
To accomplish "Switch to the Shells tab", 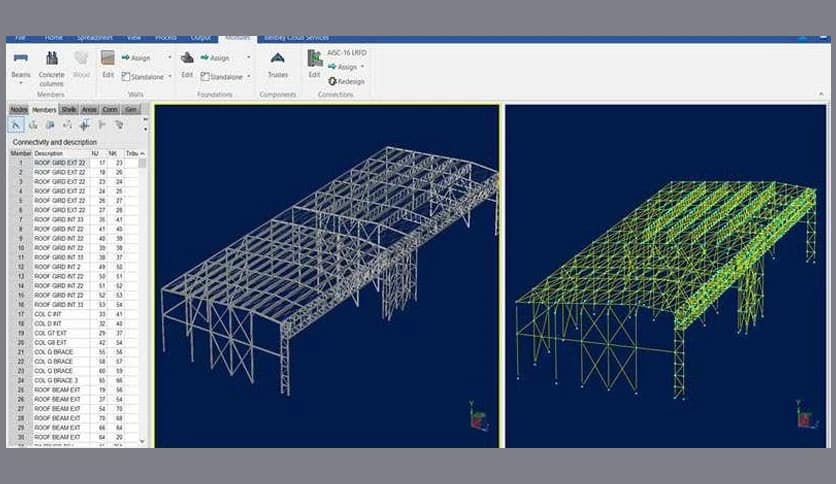I will pos(68,109).
